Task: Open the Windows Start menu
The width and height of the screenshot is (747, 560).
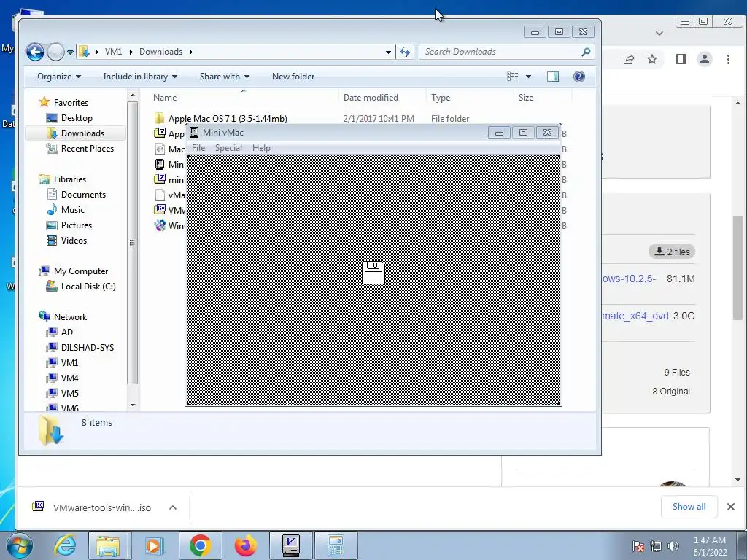Action: (x=19, y=545)
